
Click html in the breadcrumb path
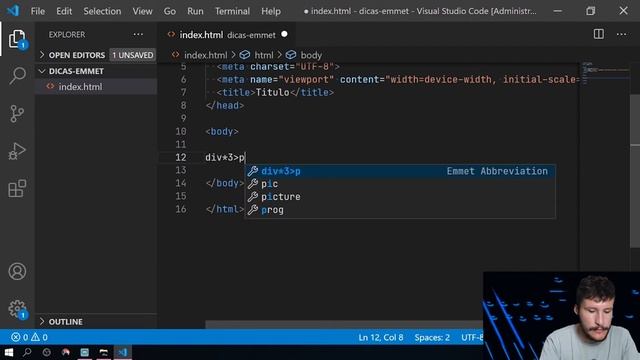[264, 55]
